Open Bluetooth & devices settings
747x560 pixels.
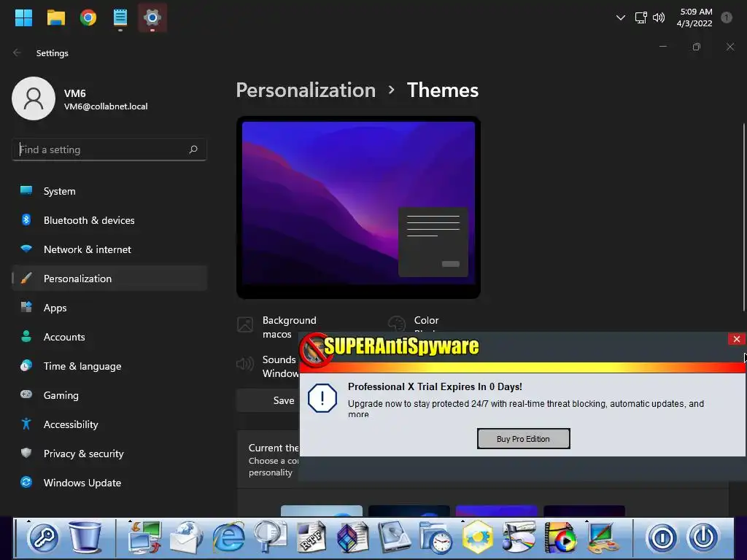pyautogui.click(x=109, y=220)
